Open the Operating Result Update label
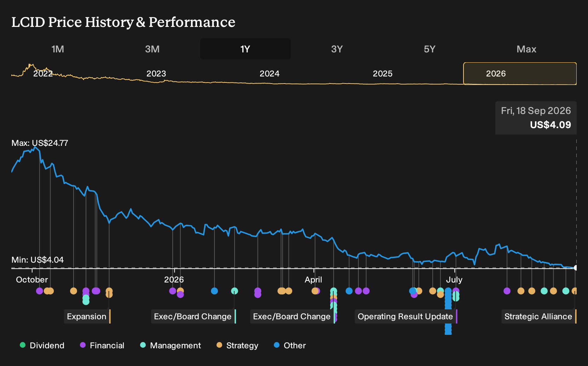Viewport: 588px width, 366px height. tap(406, 316)
